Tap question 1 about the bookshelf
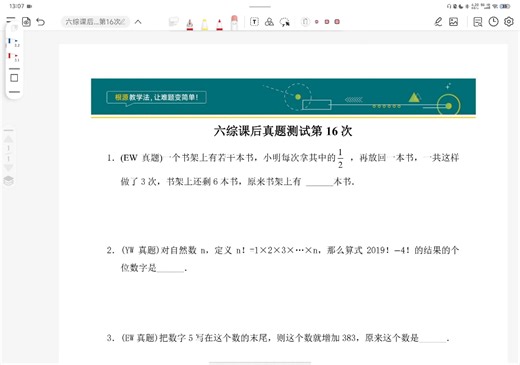 pyautogui.click(x=283, y=167)
